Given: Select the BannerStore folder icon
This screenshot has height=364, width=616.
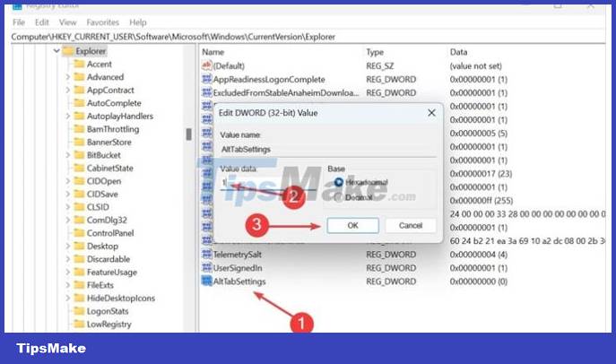Looking at the screenshot, I should pyautogui.click(x=80, y=142).
